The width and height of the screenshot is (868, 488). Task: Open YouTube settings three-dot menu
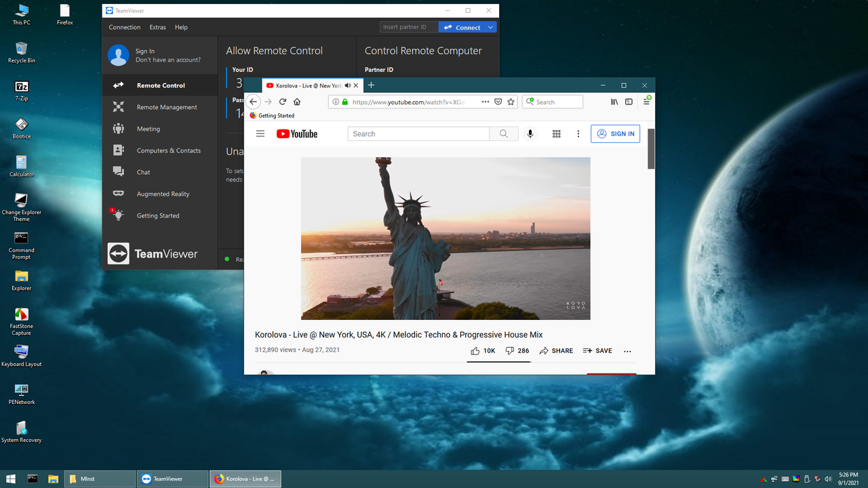(x=578, y=134)
